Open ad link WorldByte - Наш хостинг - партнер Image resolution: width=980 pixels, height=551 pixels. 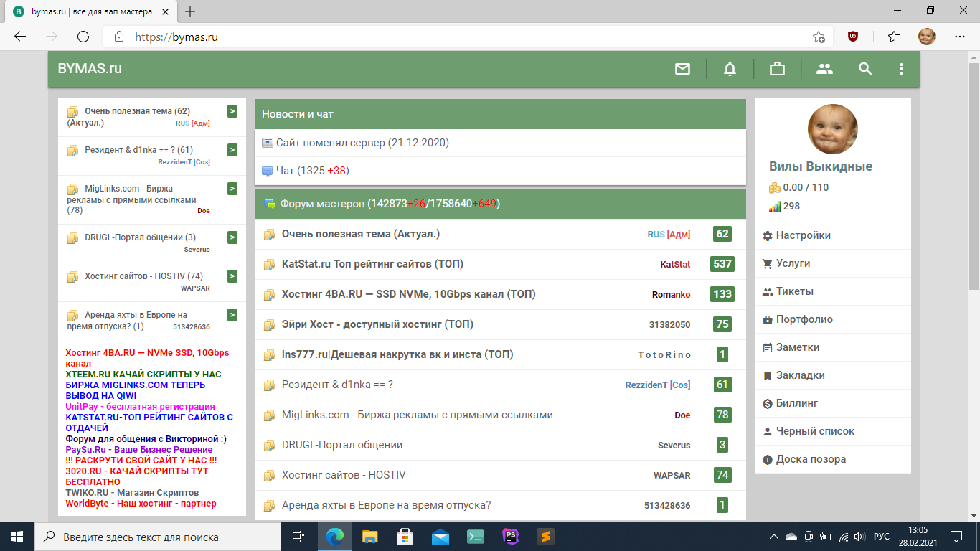pyautogui.click(x=141, y=504)
